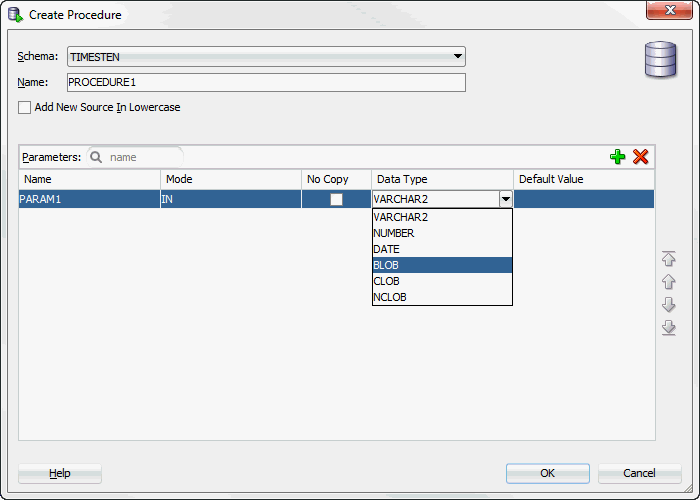
Task: Click the search magnifier in Parameters filter
Action: click(96, 157)
